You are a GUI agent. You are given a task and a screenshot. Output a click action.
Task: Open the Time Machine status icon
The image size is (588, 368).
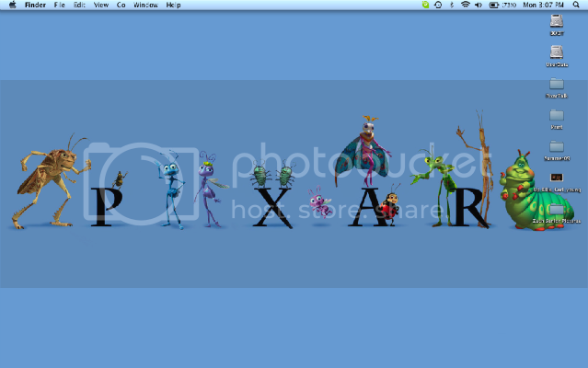tap(438, 6)
